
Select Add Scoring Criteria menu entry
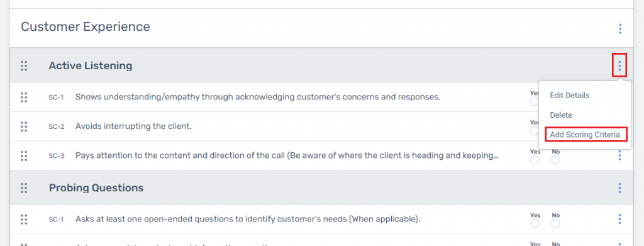(x=585, y=135)
